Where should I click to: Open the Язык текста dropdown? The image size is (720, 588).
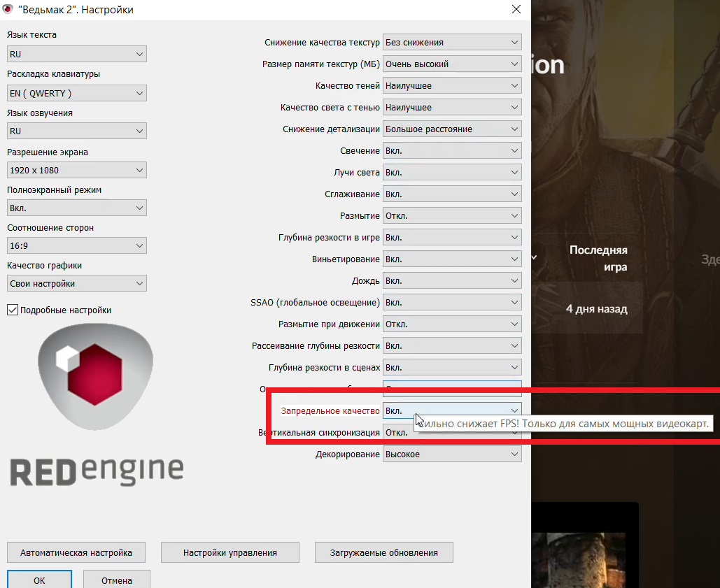77,54
